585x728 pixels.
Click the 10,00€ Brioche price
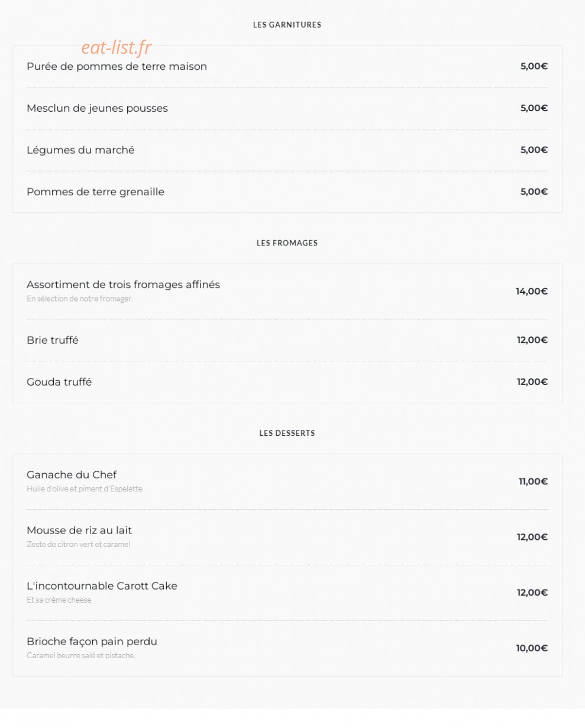click(x=532, y=648)
